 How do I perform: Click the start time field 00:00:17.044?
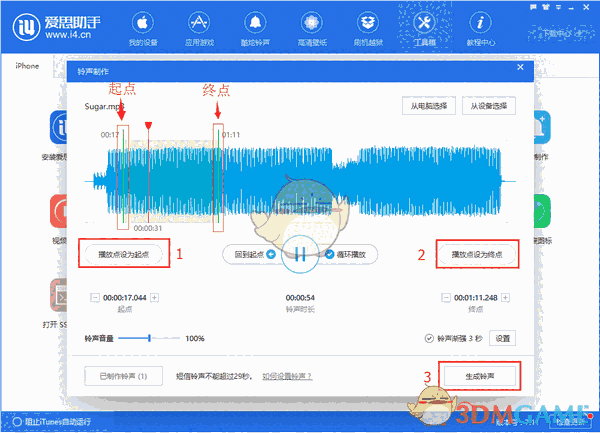(125, 298)
